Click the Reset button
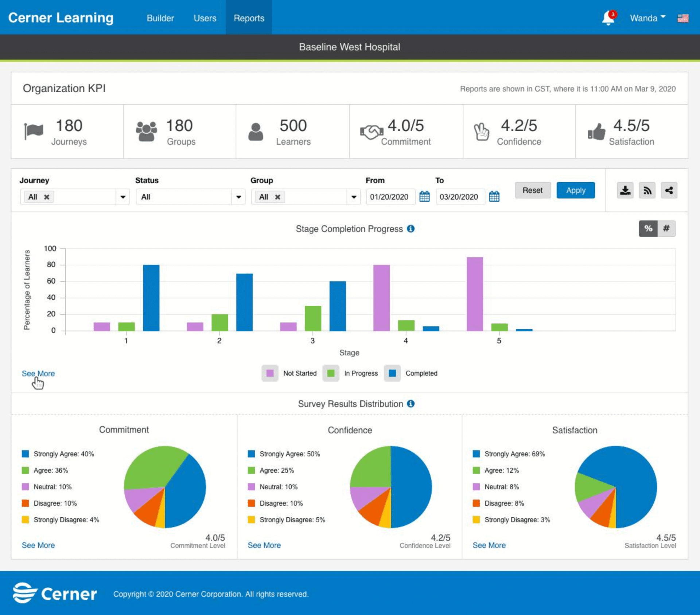Image resolution: width=700 pixels, height=615 pixels. (533, 190)
